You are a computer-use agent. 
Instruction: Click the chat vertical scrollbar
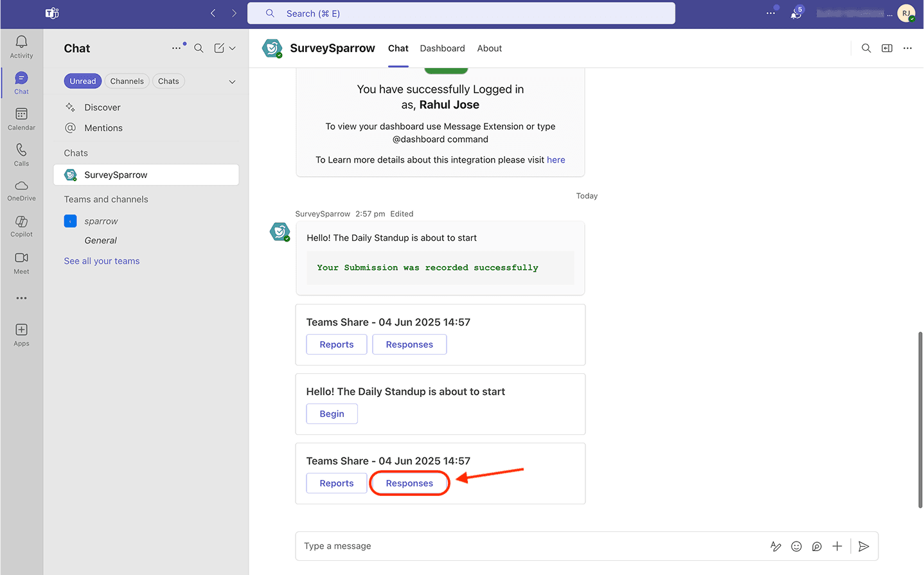920,418
